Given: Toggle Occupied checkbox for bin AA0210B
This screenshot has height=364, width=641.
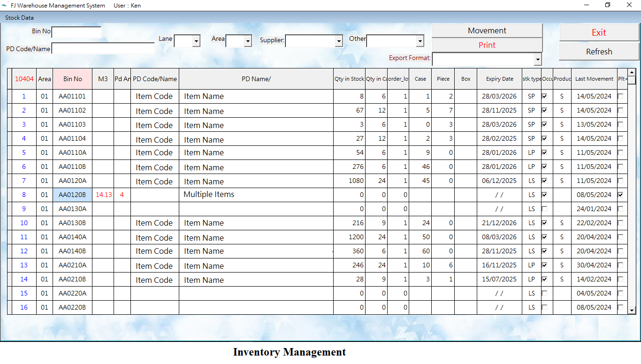Looking at the screenshot, I should [544, 279].
